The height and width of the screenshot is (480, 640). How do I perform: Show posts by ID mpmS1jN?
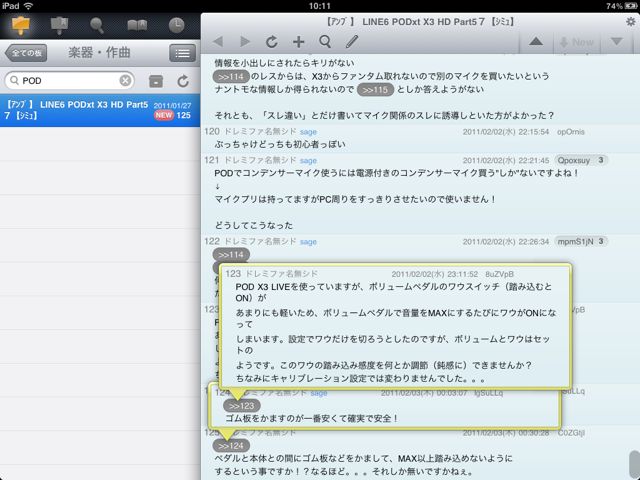[581, 242]
